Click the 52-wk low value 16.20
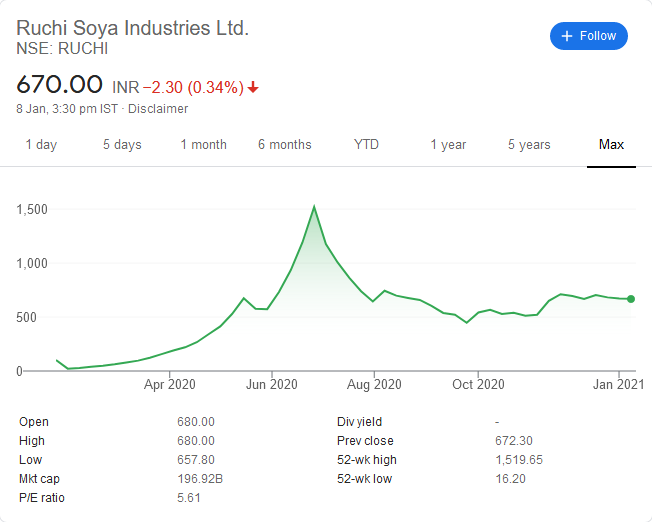652x522 pixels. [511, 479]
